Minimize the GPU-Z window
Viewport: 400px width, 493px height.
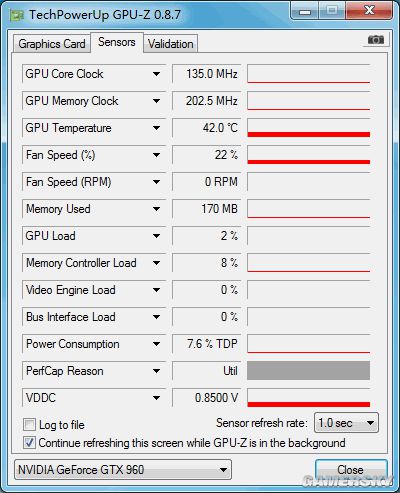tap(305, 11)
